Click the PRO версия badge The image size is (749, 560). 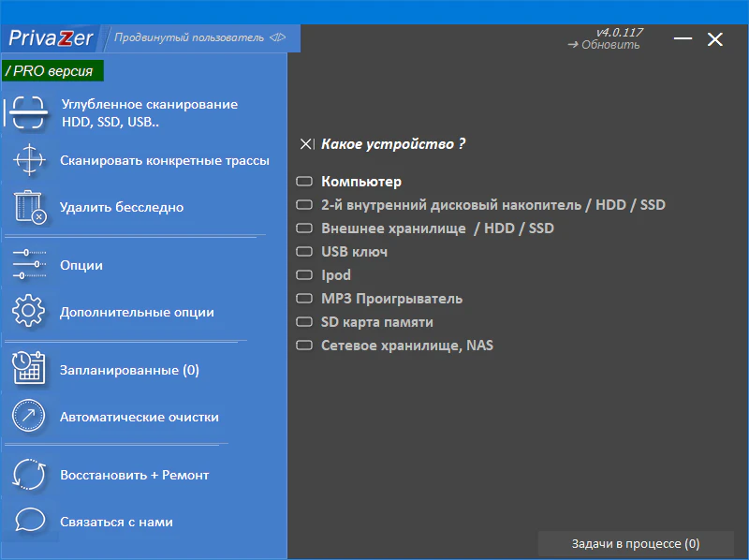click(x=53, y=71)
